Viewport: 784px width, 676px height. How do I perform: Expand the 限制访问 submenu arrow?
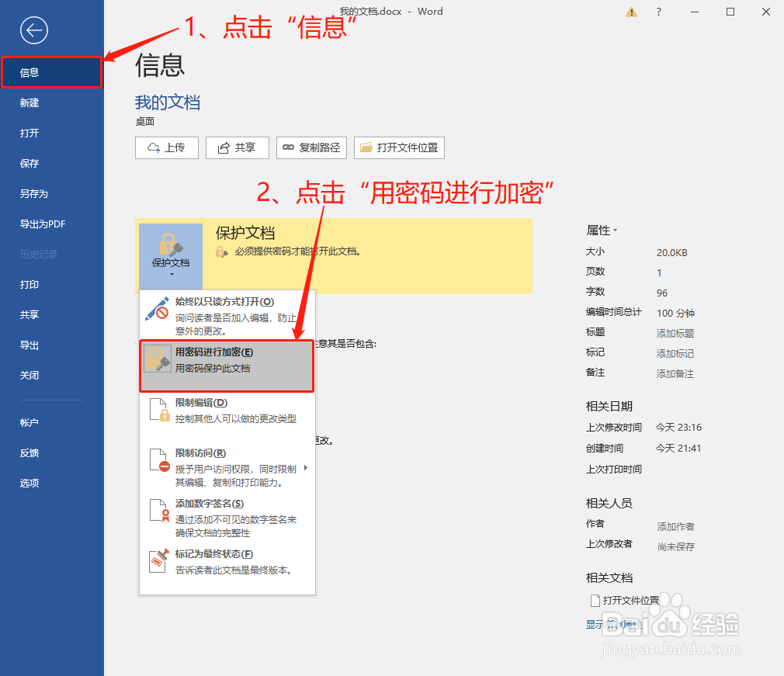(306, 469)
